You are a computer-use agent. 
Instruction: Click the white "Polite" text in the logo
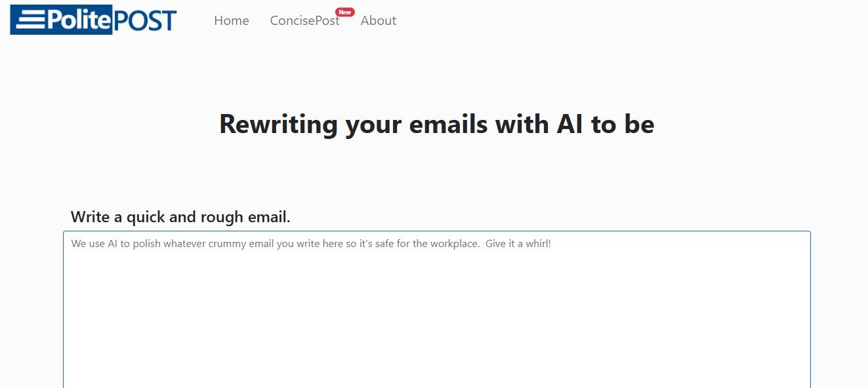(x=77, y=20)
